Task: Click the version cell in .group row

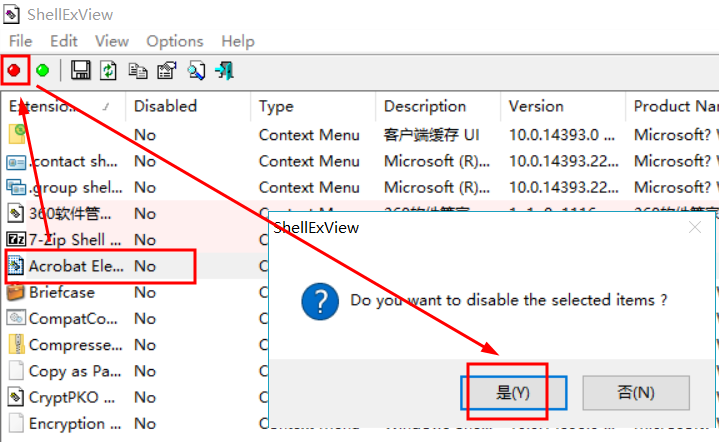Action: 564,188
